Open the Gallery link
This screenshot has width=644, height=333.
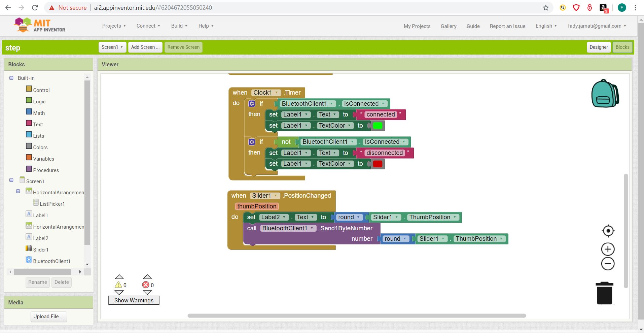[449, 26]
